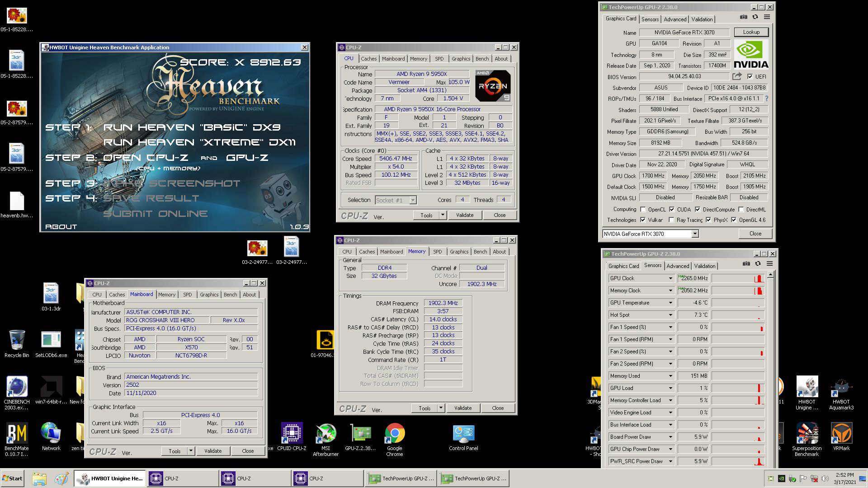Click SUBMIT ONLINE in Heaven Benchmark app
The height and width of the screenshot is (488, 868).
(155, 214)
